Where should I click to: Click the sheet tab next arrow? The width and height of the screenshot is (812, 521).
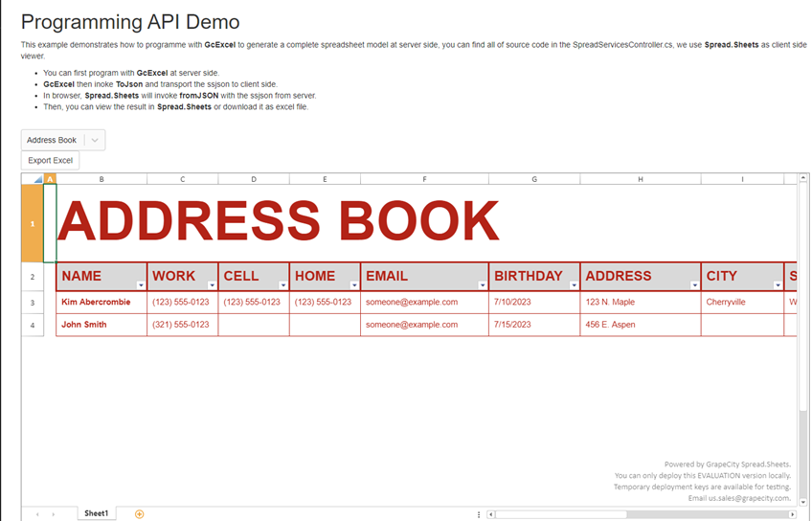[54, 514]
